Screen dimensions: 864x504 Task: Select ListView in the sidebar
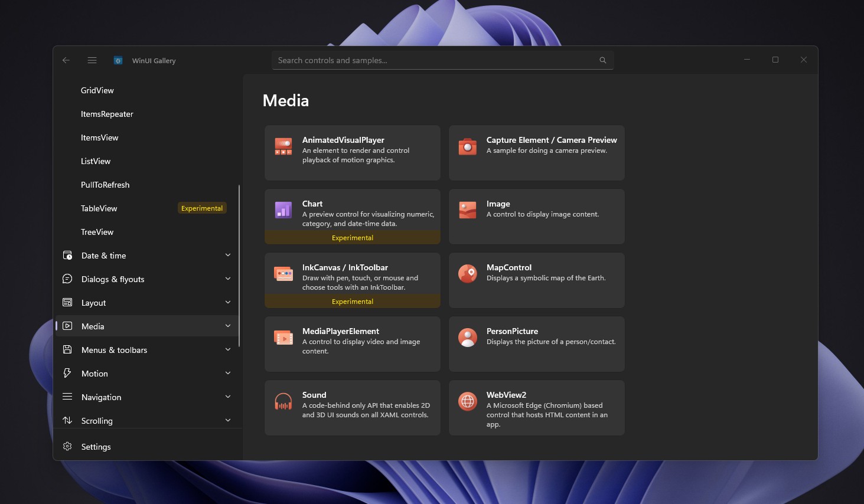tap(147, 161)
